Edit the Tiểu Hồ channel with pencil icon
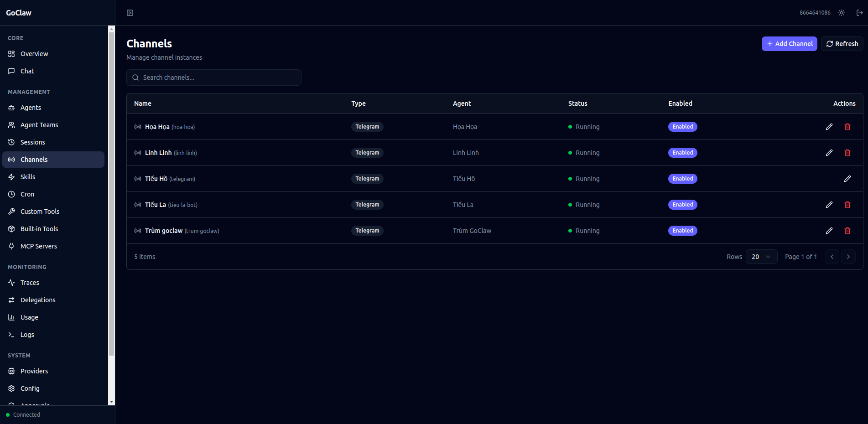Image resolution: width=868 pixels, height=424 pixels. pos(847,179)
